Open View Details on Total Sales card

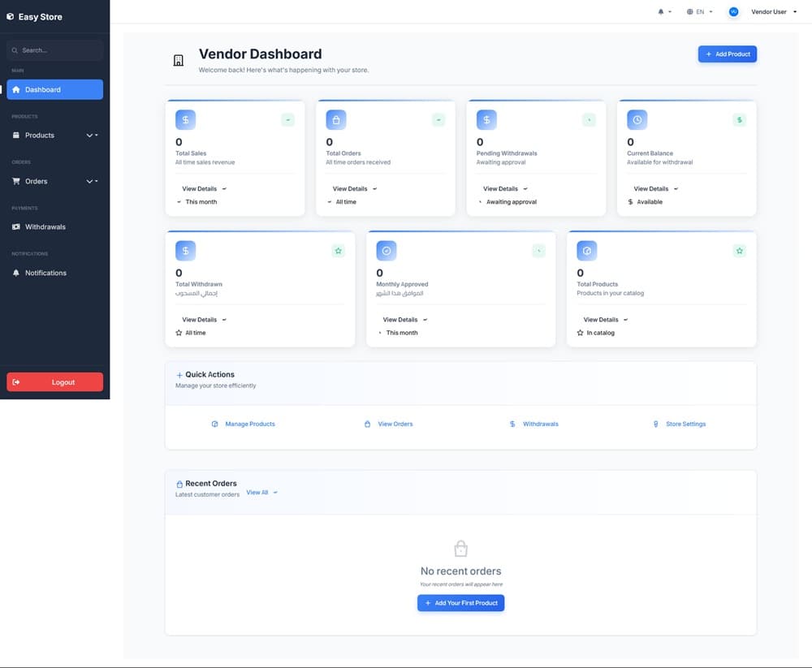203,188
